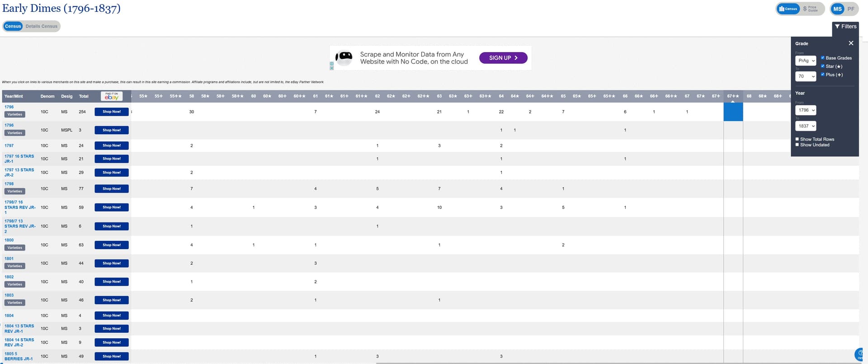Close the Grade filter panel with X

pyautogui.click(x=851, y=43)
